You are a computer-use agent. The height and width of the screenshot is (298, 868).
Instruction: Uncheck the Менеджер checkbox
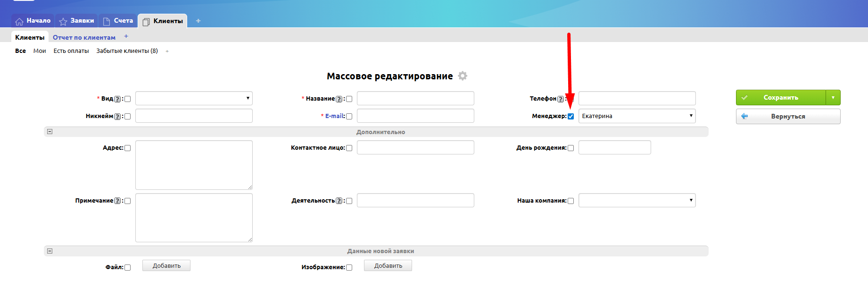(570, 117)
